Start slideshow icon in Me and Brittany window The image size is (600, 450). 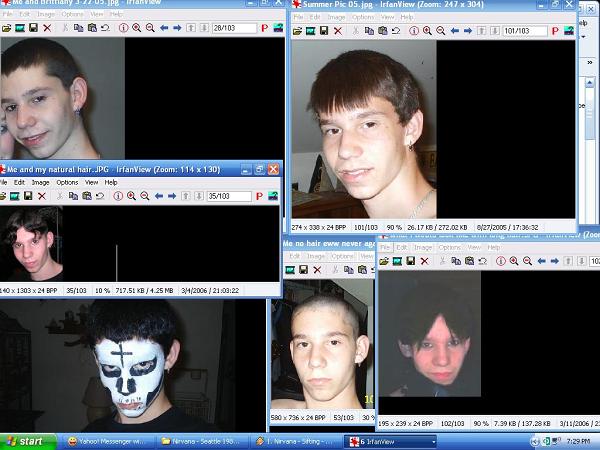tap(19, 29)
